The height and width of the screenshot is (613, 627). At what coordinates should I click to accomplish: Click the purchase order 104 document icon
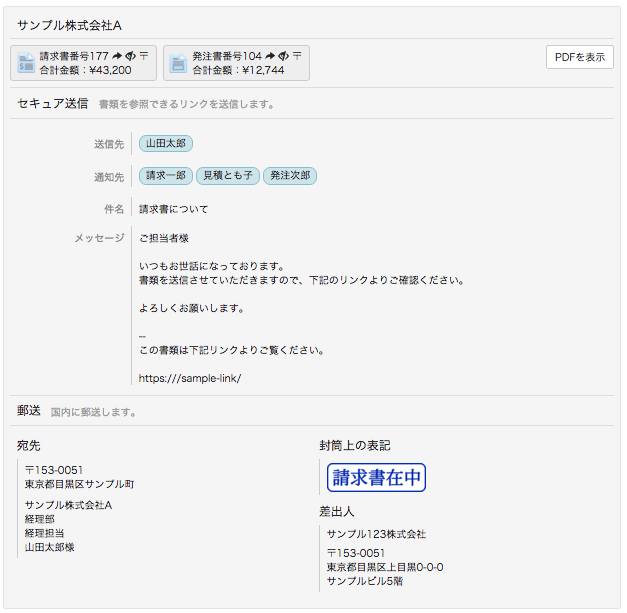pos(178,63)
